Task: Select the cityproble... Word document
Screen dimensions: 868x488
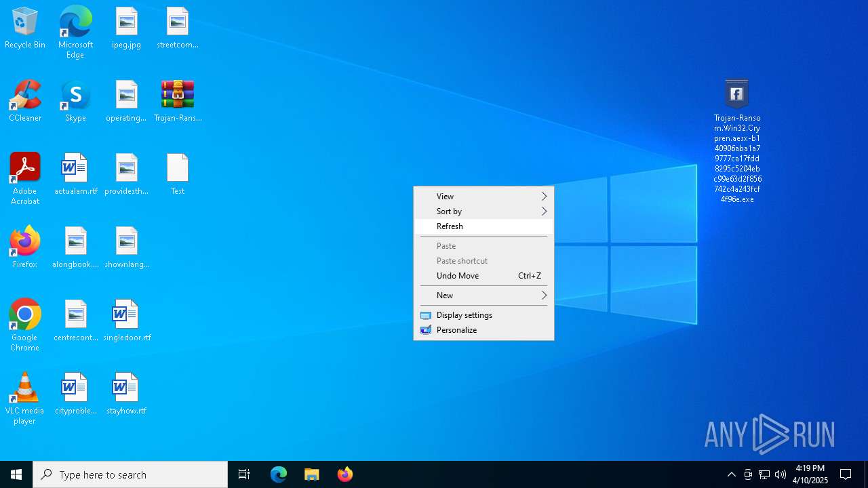Action: (75, 394)
